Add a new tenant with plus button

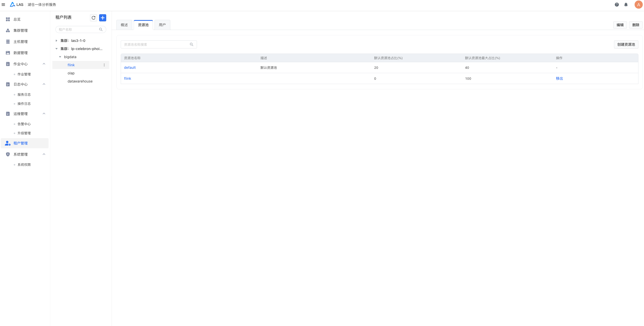(x=103, y=18)
